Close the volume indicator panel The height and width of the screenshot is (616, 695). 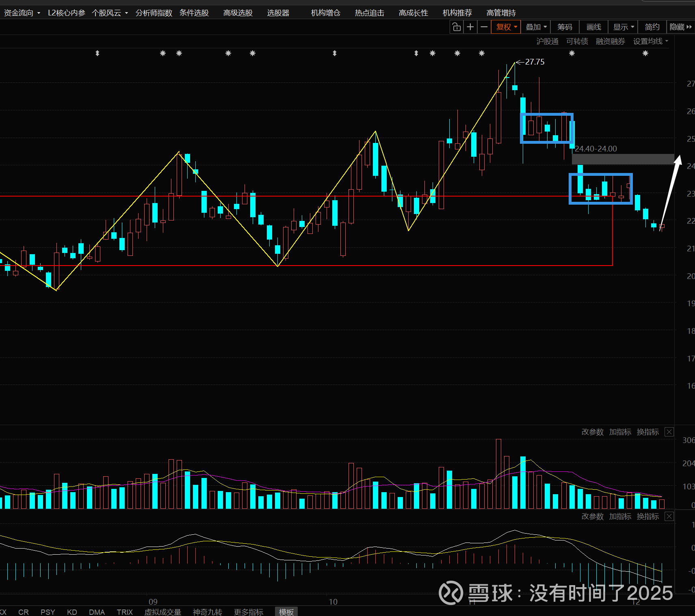669,432
